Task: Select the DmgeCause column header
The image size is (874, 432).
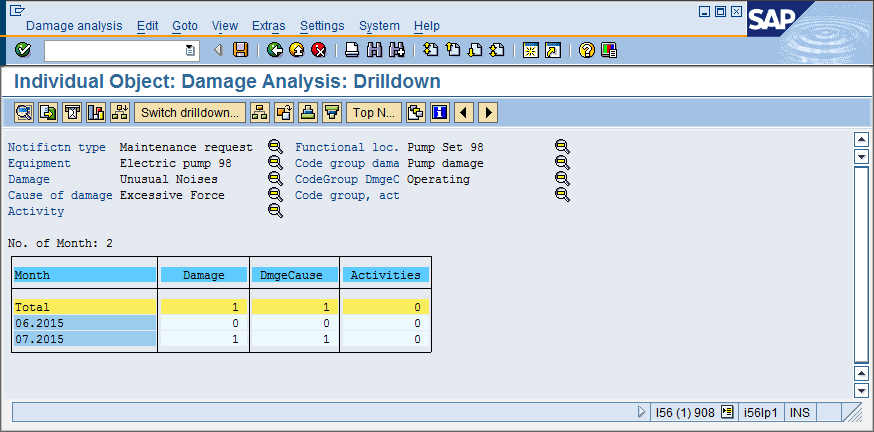Action: coord(294,275)
